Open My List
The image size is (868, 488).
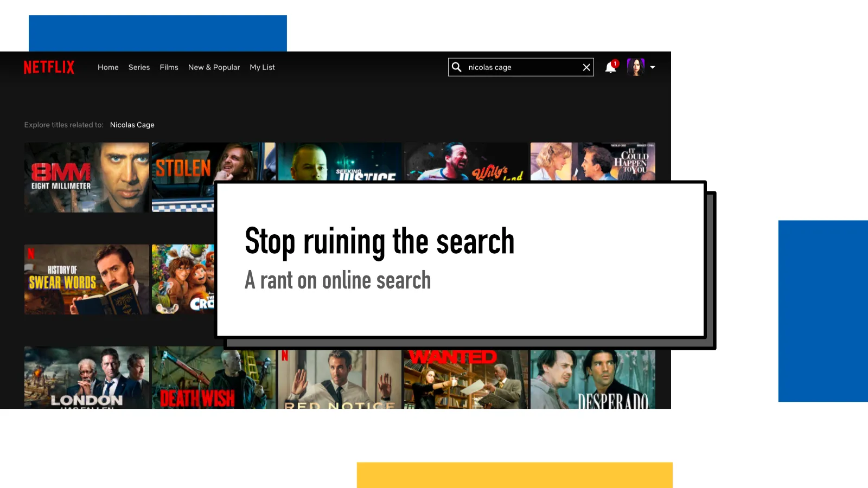[262, 67]
